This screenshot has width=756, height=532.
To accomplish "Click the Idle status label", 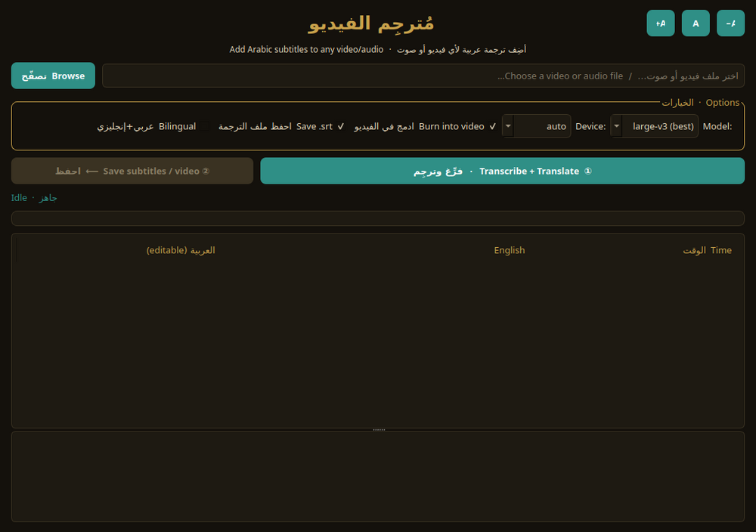I will pos(34,198).
